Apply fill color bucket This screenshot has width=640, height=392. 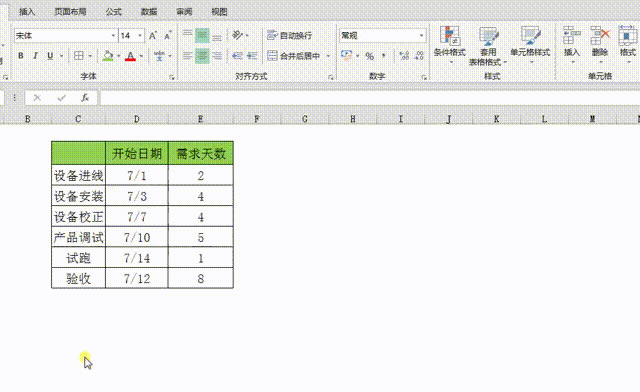tap(108, 56)
